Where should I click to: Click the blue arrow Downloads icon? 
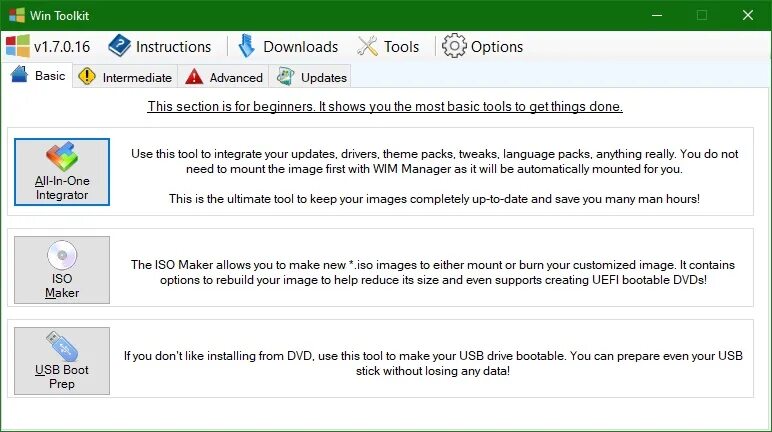(247, 46)
